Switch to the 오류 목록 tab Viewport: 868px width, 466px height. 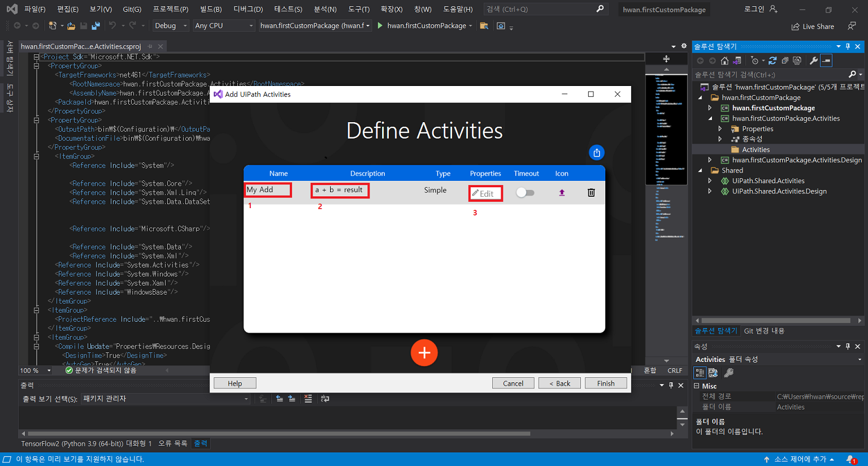(x=172, y=443)
